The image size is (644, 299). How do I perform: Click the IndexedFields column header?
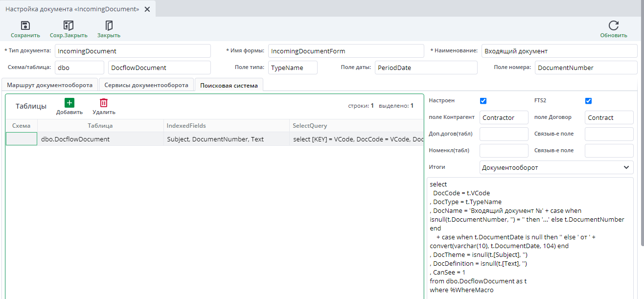coord(226,126)
